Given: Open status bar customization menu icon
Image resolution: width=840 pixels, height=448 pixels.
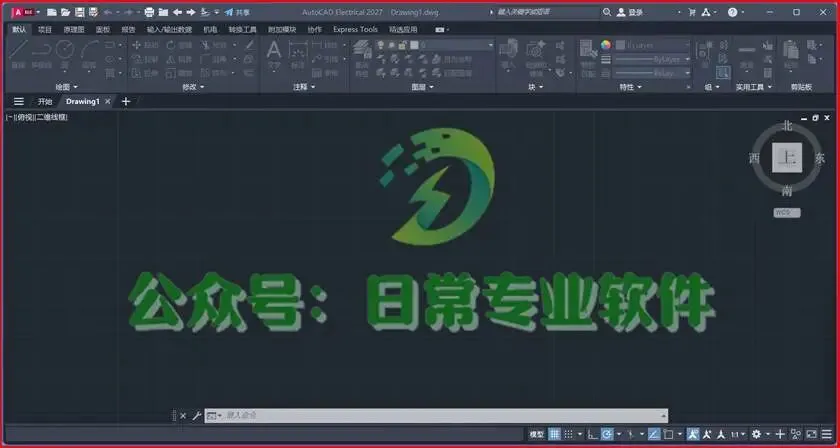Looking at the screenshot, I should (827, 434).
